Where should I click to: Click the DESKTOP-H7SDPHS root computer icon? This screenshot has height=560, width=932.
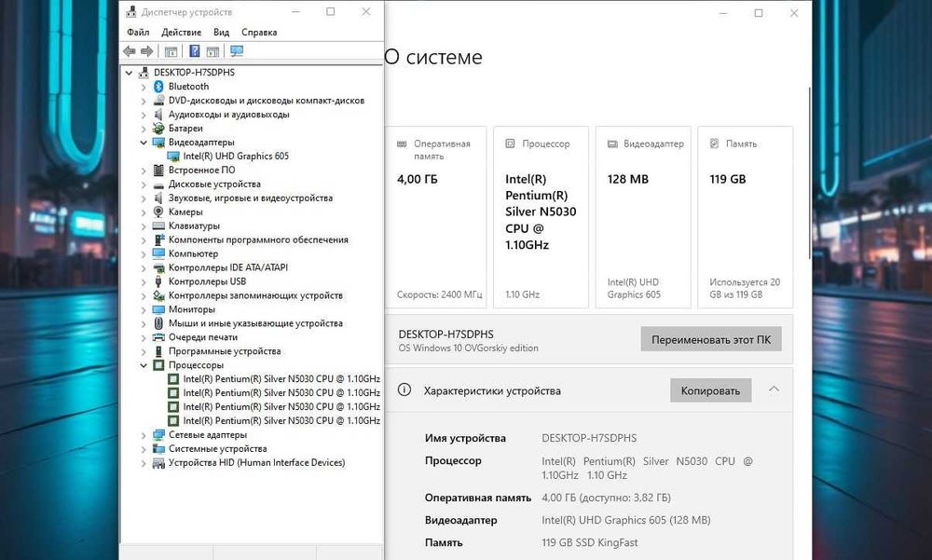tap(144, 73)
